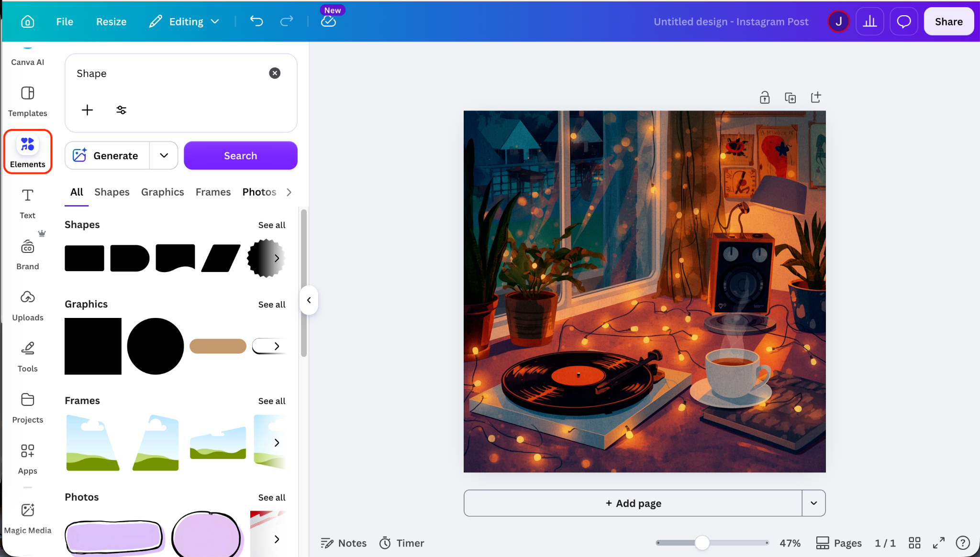The width and height of the screenshot is (980, 557).
Task: Switch to the Photos tab
Action: (259, 192)
